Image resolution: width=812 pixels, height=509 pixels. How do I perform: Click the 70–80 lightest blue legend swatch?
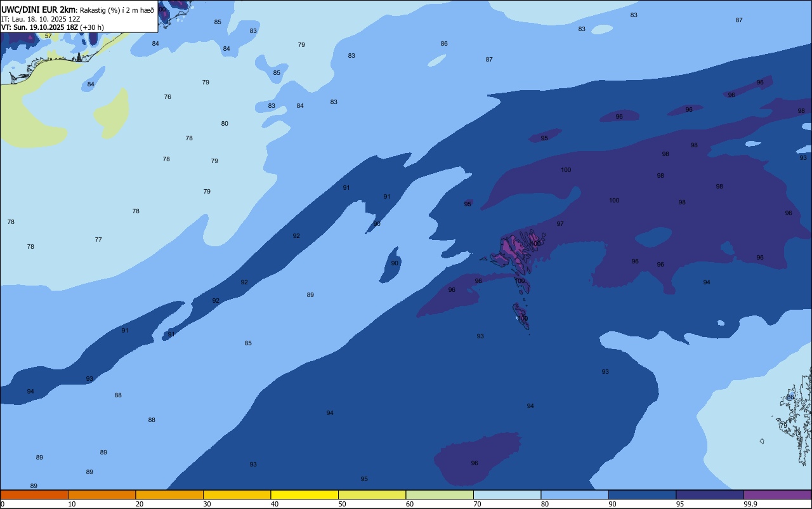tap(507, 494)
